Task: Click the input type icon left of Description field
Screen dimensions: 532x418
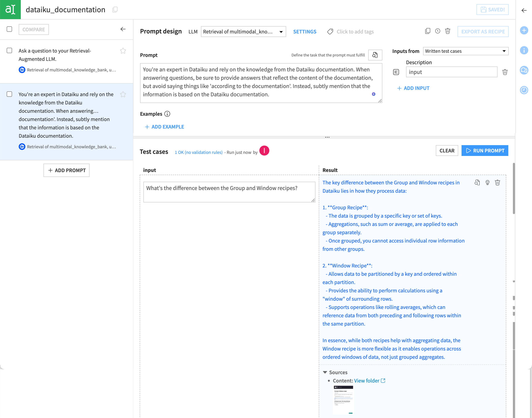Action: point(396,72)
